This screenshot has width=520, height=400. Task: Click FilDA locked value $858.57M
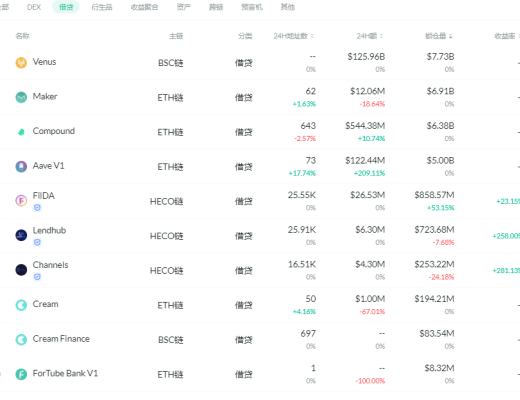tap(434, 195)
